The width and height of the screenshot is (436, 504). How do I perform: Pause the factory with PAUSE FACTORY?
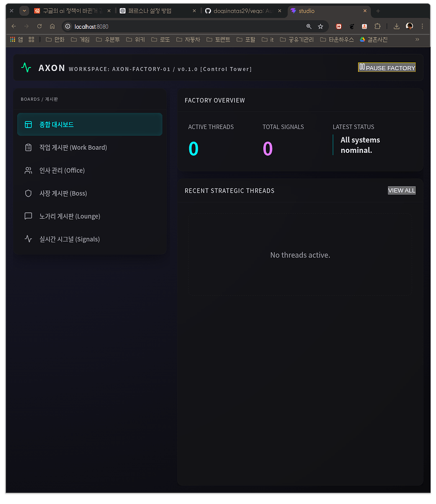tap(387, 67)
